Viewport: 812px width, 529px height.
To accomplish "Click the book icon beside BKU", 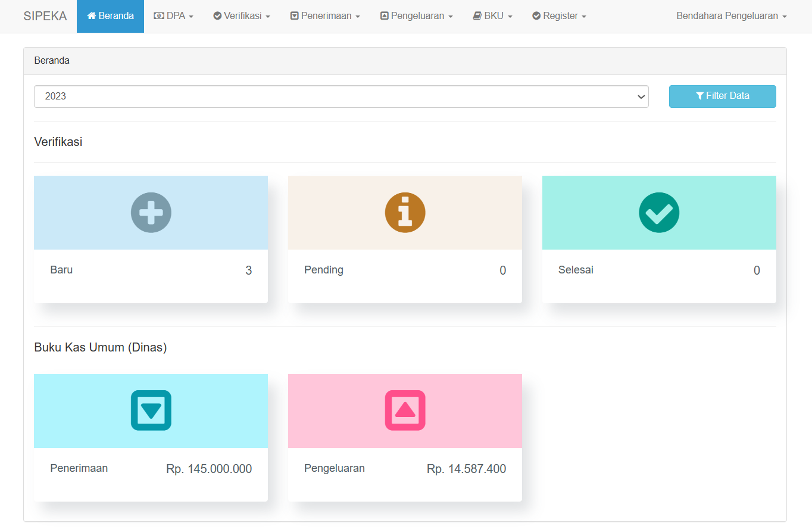I will (477, 16).
